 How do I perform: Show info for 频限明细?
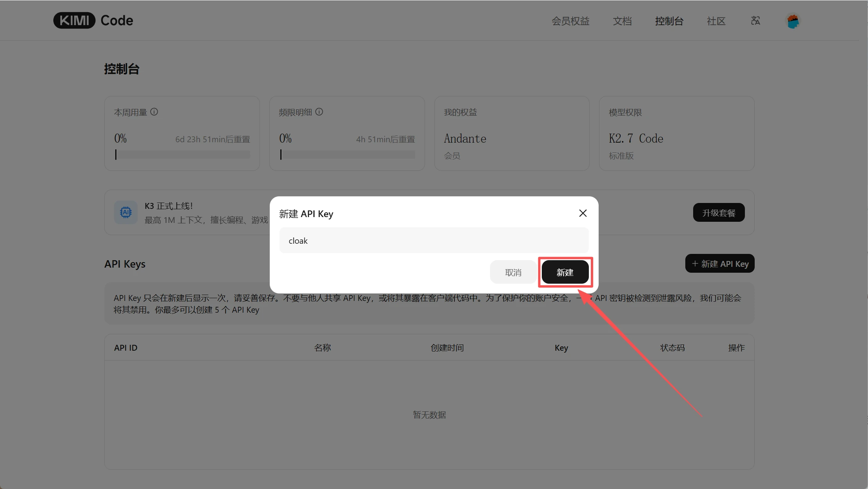[x=319, y=112]
